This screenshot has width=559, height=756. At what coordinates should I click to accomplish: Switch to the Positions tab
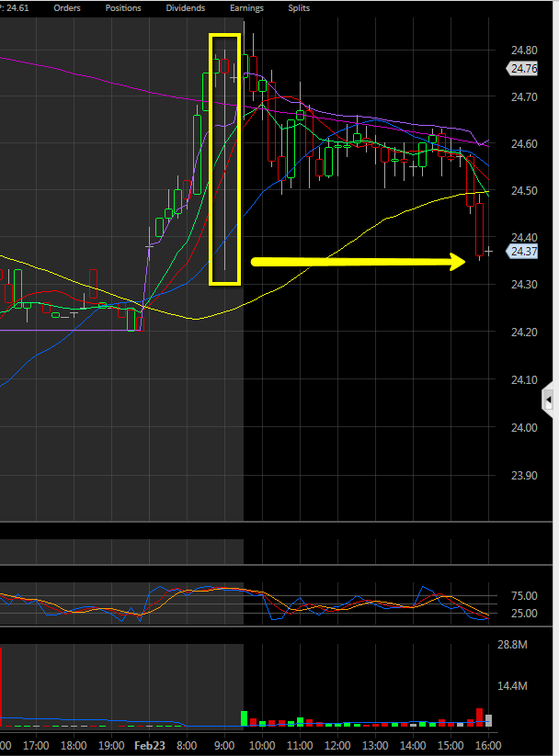pyautogui.click(x=123, y=8)
